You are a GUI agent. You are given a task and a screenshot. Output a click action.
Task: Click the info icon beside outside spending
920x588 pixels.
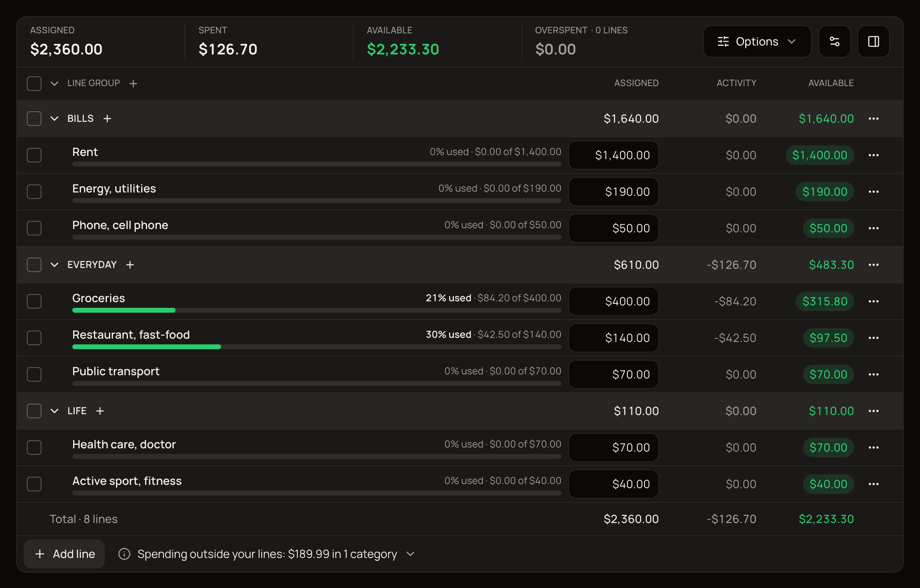[124, 554]
